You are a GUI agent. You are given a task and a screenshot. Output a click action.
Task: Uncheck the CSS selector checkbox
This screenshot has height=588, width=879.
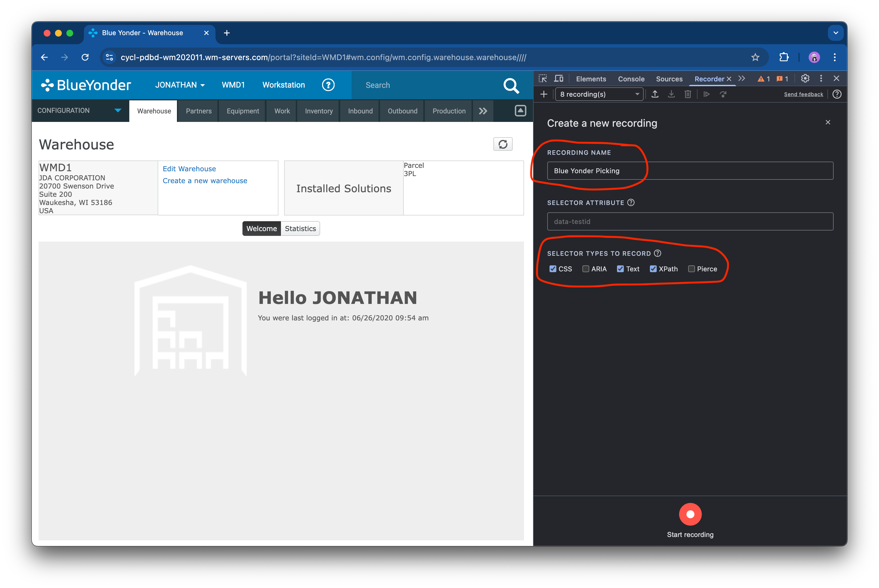pos(553,269)
